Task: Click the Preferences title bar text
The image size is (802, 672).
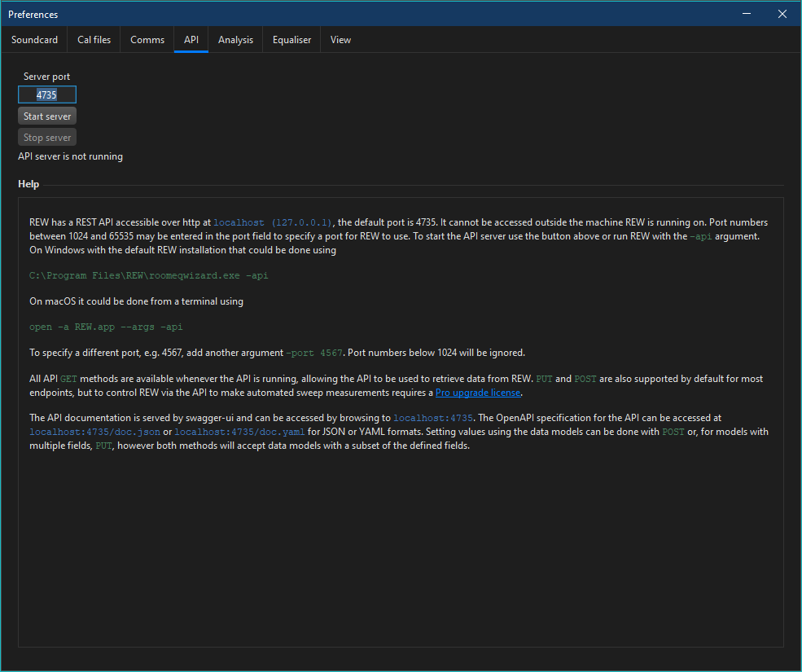Action: click(x=33, y=15)
